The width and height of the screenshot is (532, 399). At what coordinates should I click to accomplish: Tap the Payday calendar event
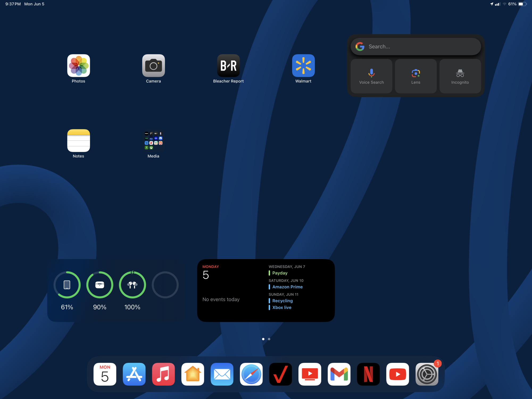[x=280, y=273]
